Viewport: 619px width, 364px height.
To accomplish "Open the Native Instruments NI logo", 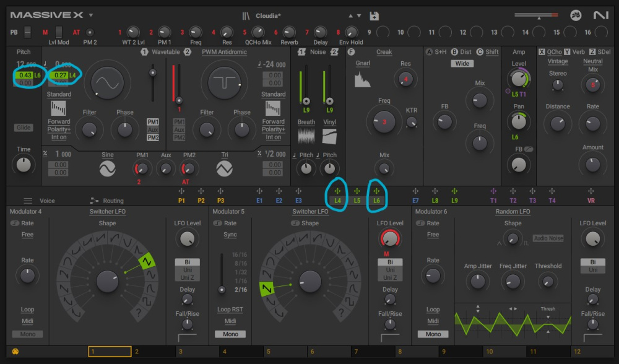I will pyautogui.click(x=600, y=15).
